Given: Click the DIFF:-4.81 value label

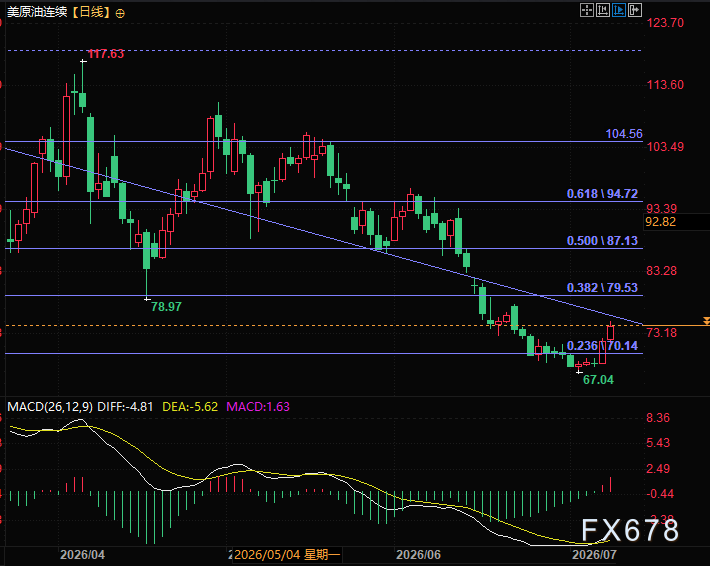Looking at the screenshot, I should [125, 407].
